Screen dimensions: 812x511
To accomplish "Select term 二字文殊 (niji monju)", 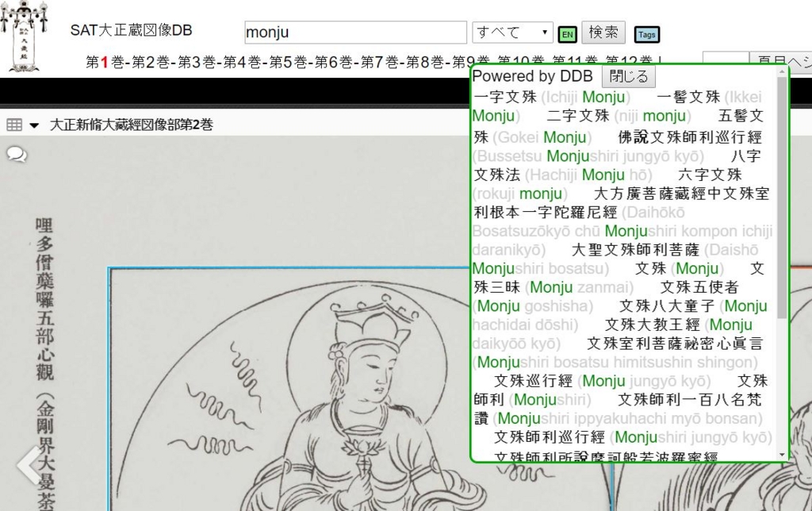I will coord(619,116).
